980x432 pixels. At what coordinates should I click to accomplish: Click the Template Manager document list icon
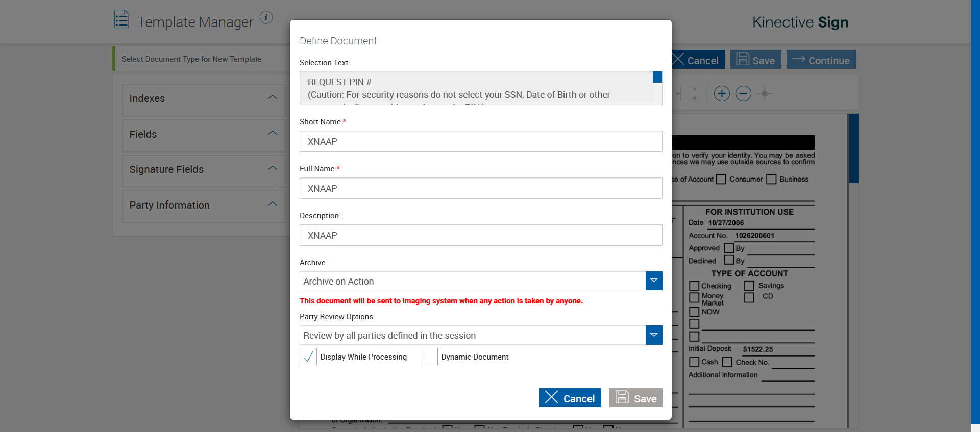point(121,19)
